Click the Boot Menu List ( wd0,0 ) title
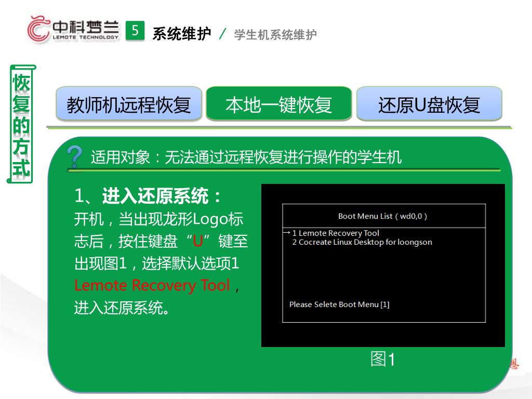 click(x=383, y=216)
